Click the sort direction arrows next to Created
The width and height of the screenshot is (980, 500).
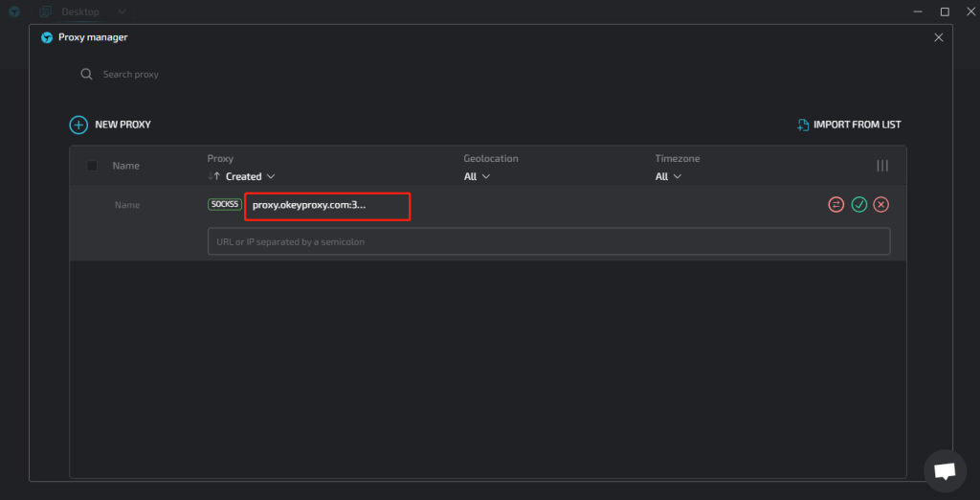click(x=214, y=176)
